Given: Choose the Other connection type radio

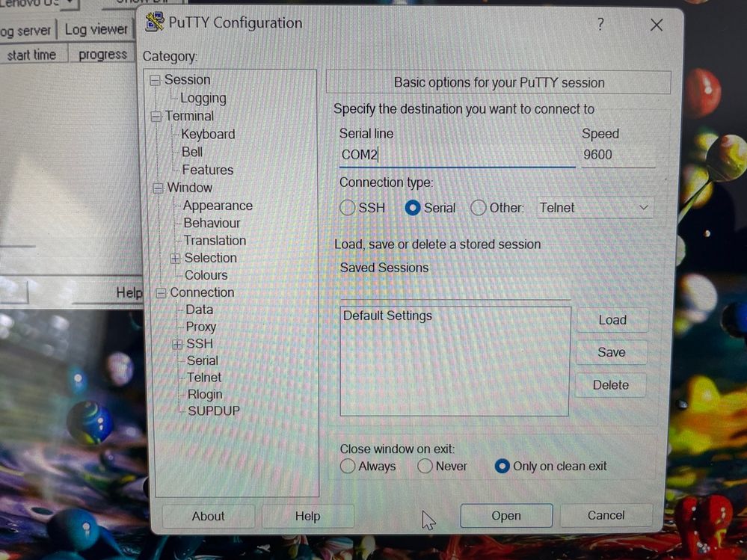Looking at the screenshot, I should point(479,208).
